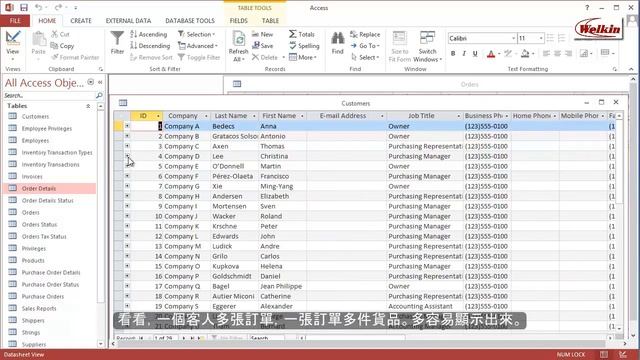Apply Italic formatting
Viewport: 640px width, 360px height.
tap(464, 53)
